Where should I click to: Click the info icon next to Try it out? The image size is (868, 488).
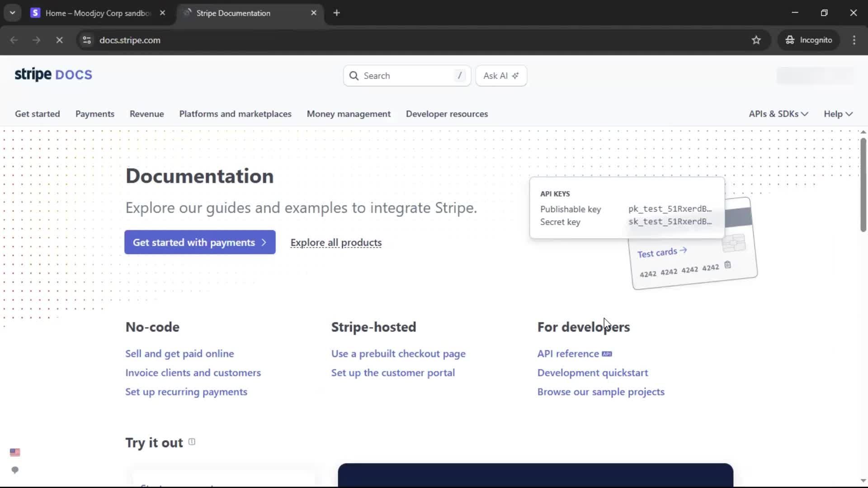192,442
